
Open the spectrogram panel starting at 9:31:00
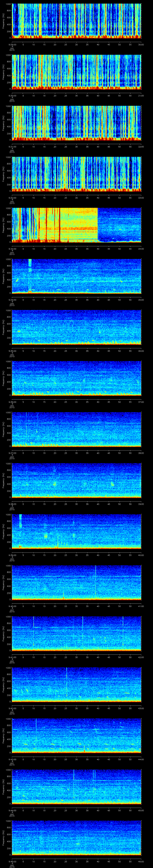coord(77,123)
